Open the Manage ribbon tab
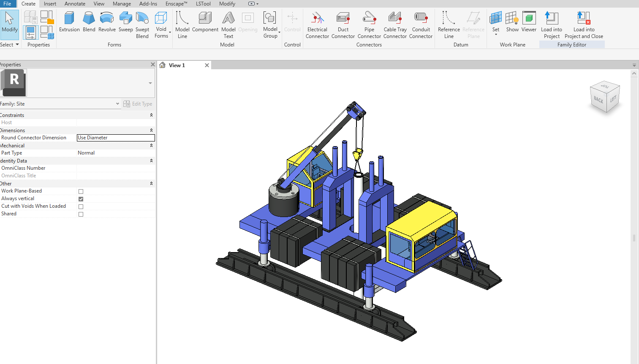 click(122, 4)
